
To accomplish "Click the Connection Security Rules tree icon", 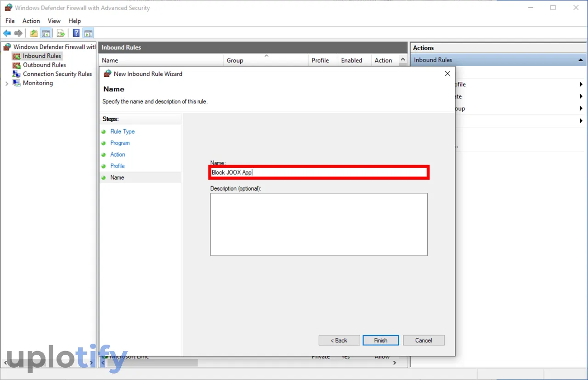I will click(x=17, y=74).
